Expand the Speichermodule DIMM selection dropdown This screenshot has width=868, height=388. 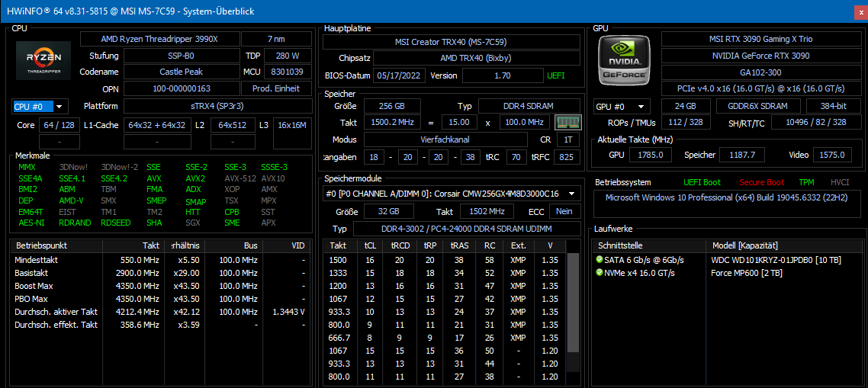pyautogui.click(x=452, y=194)
